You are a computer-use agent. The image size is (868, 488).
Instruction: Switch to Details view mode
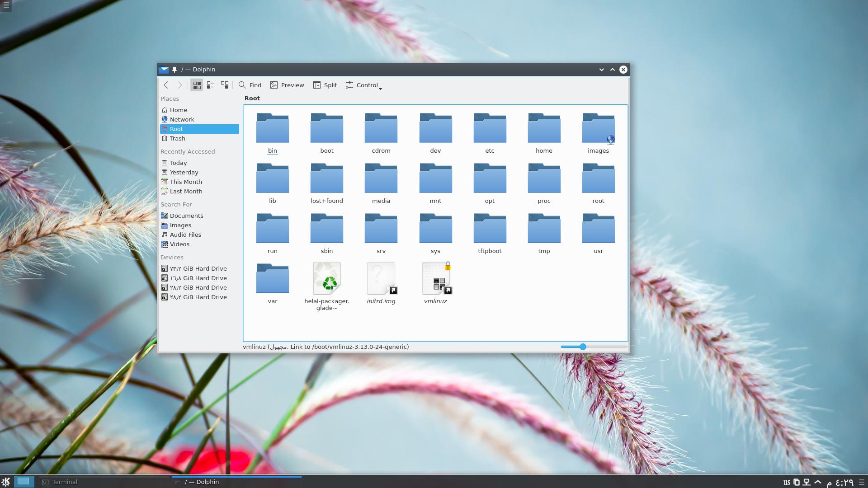click(225, 85)
